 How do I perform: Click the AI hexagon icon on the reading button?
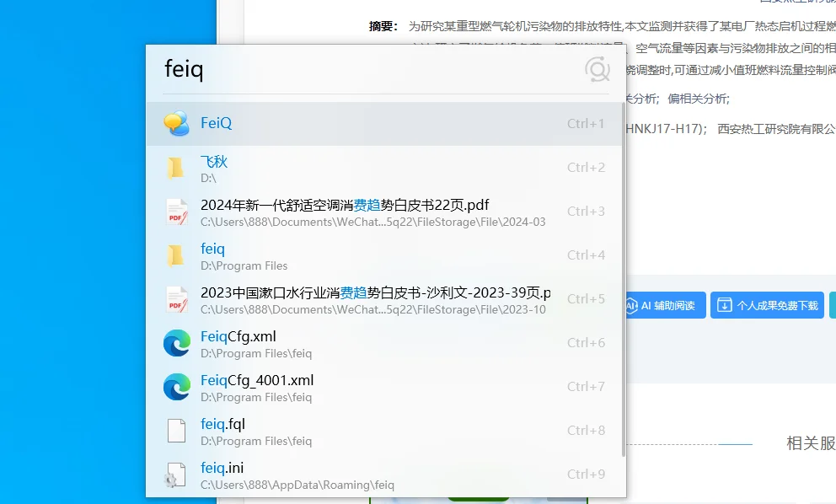tap(634, 305)
